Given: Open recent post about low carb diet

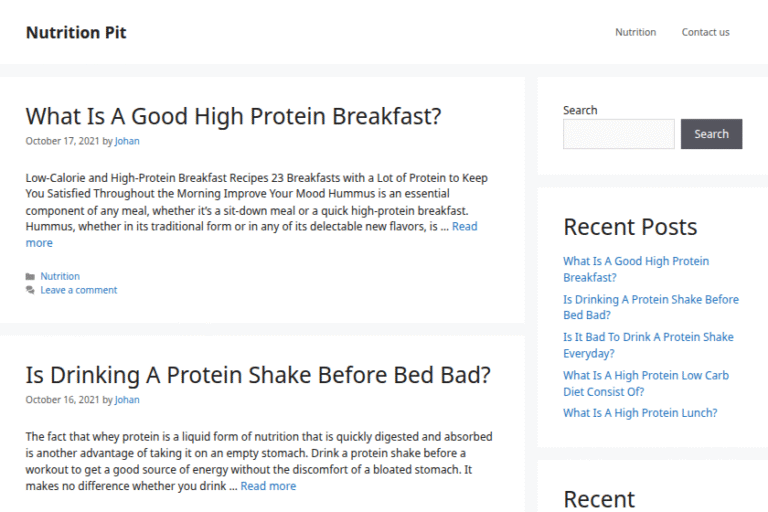Looking at the screenshot, I should pos(646,384).
